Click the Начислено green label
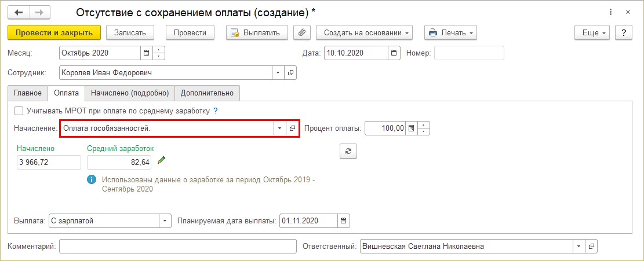 click(x=36, y=148)
